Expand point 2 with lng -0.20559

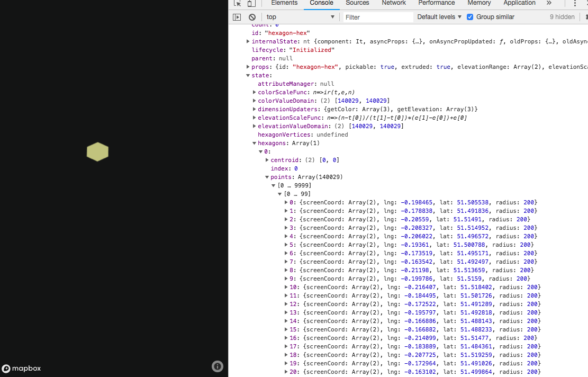point(286,219)
